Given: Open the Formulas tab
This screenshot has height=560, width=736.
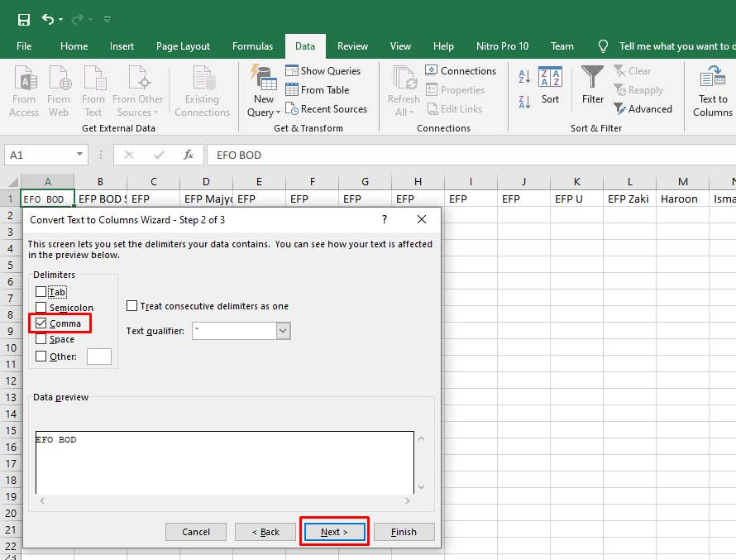Looking at the screenshot, I should [x=252, y=46].
